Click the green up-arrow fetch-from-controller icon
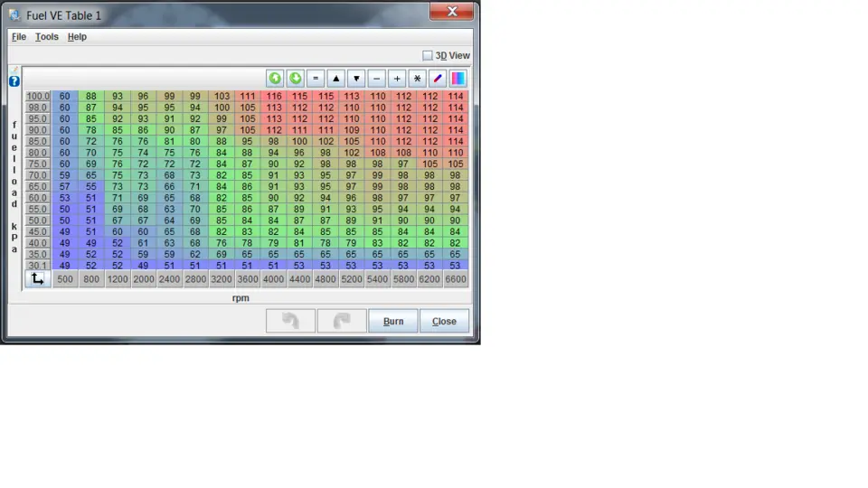Screen dimensions: 868x488 tap(275, 79)
